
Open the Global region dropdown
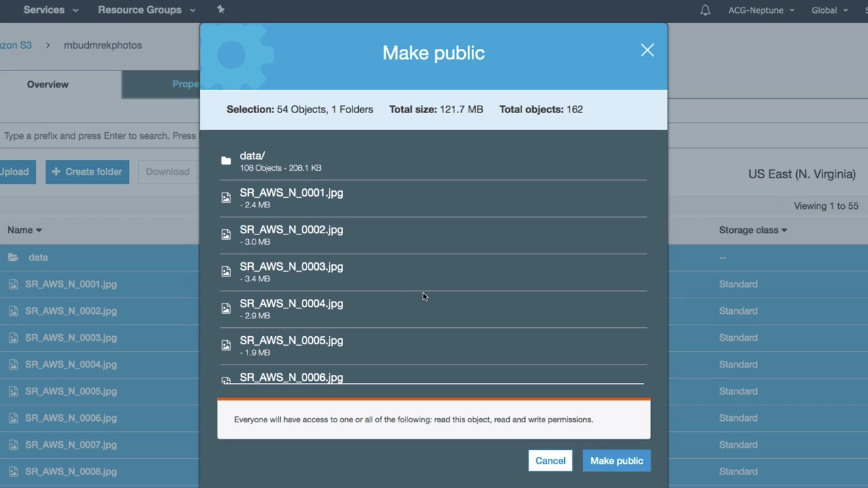pos(830,10)
